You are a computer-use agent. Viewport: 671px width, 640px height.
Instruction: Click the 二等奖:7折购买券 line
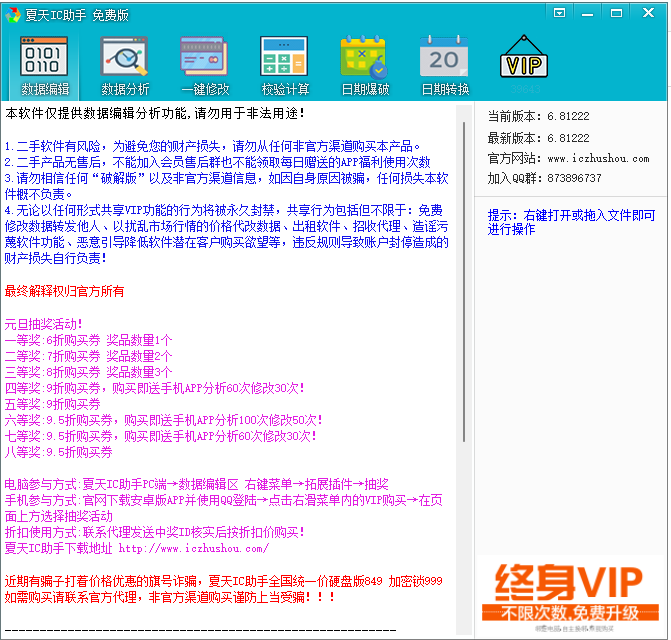88,356
